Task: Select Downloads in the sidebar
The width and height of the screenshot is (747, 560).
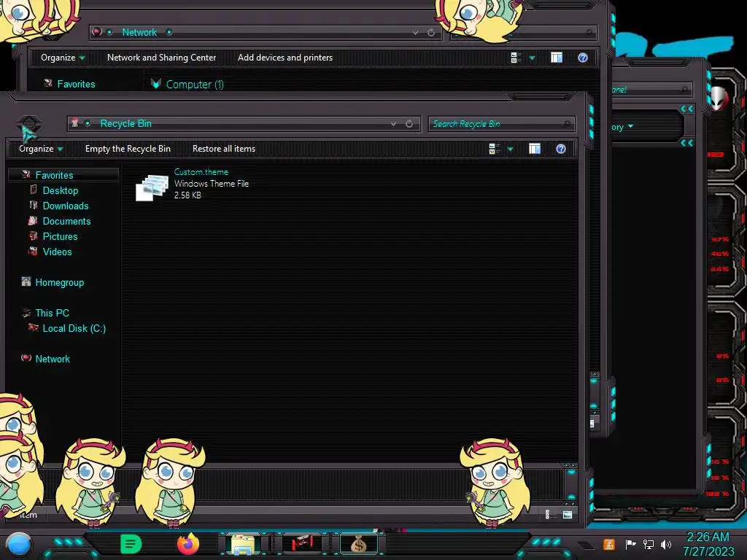Action: 66,206
